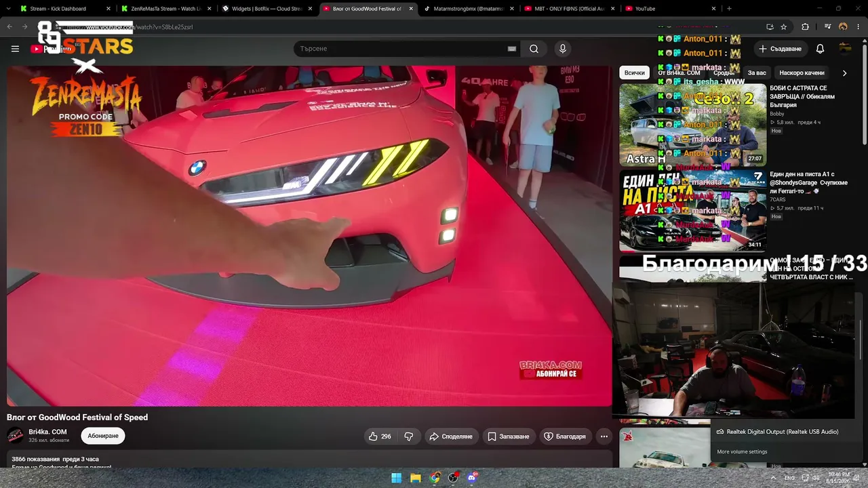Viewport: 868px width, 488px height.
Task: Open the on-screen keyboard in the search box
Action: click(x=512, y=49)
